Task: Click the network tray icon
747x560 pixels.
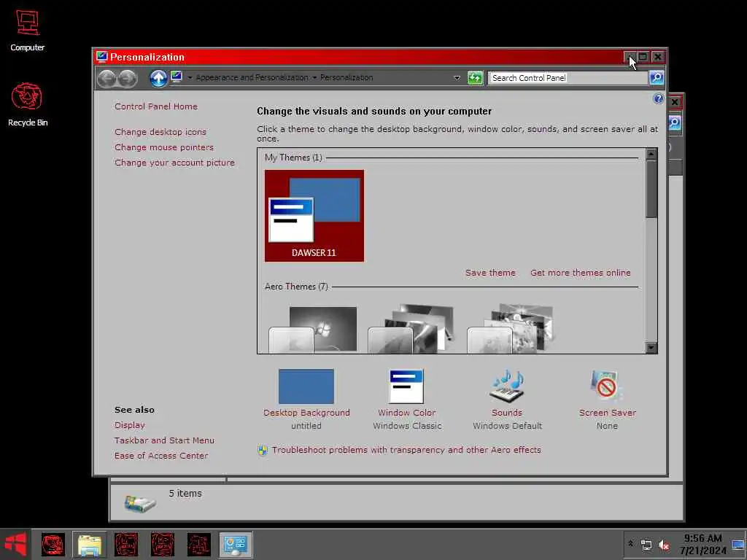Action: click(646, 545)
